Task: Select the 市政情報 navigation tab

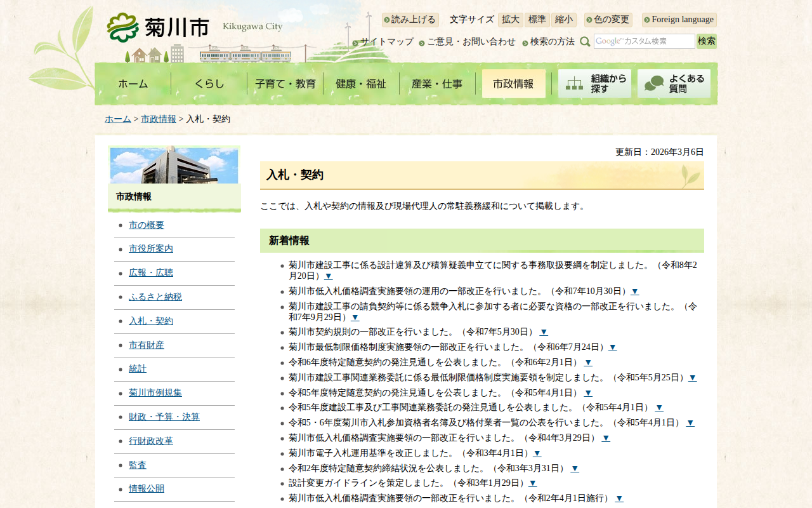Action: [513, 84]
